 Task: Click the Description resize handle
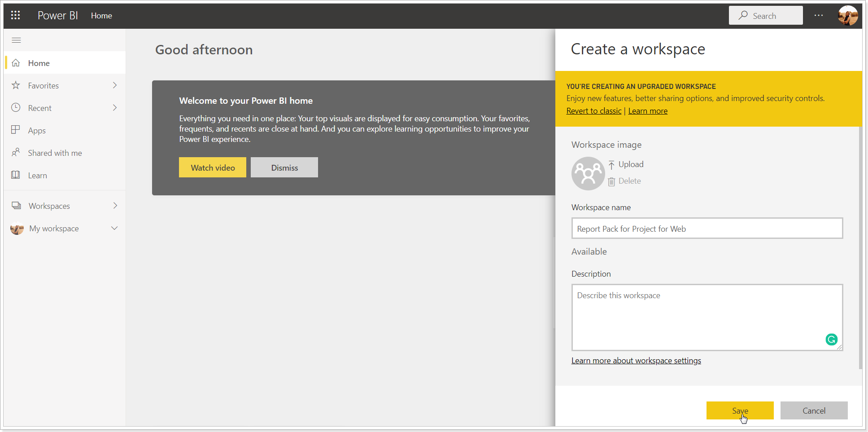coord(839,347)
